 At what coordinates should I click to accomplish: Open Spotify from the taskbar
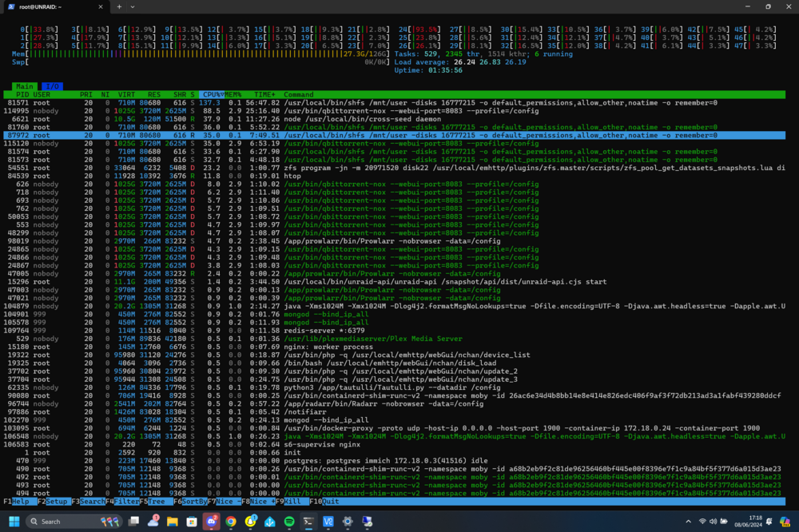289,522
